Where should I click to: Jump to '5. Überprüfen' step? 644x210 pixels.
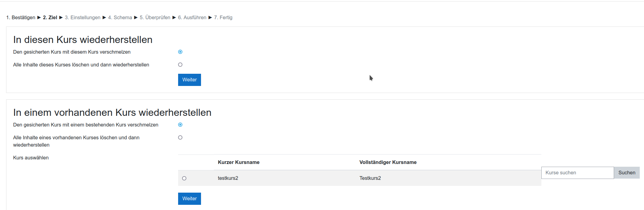coord(155,18)
